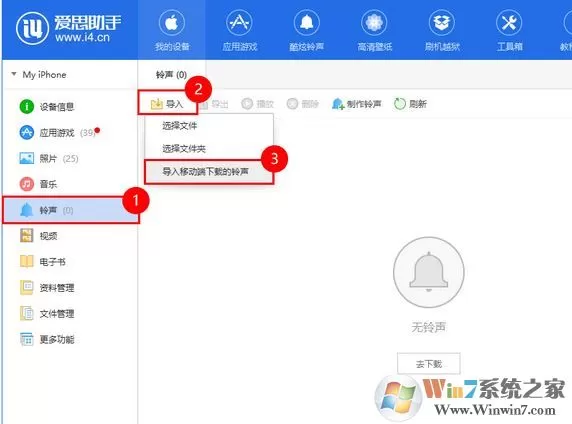This screenshot has width=572, height=424.
Task: Click the 去下载 button
Action: (429, 363)
